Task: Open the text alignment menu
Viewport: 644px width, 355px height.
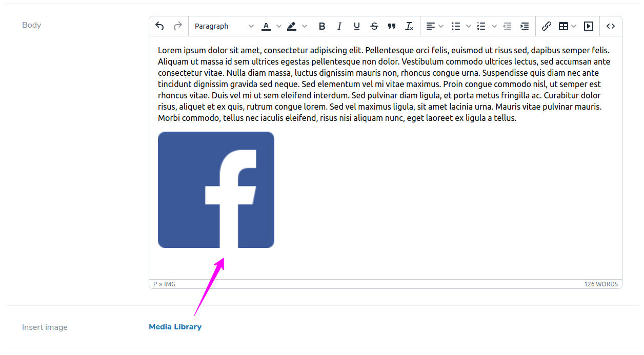Action: [x=435, y=26]
